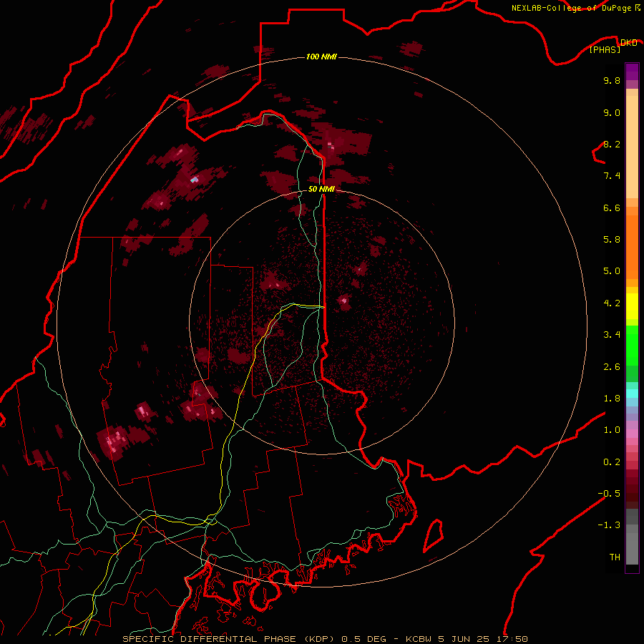644x644 pixels.
Task: Click the 9.8 value on the color scale
Action: (x=612, y=80)
